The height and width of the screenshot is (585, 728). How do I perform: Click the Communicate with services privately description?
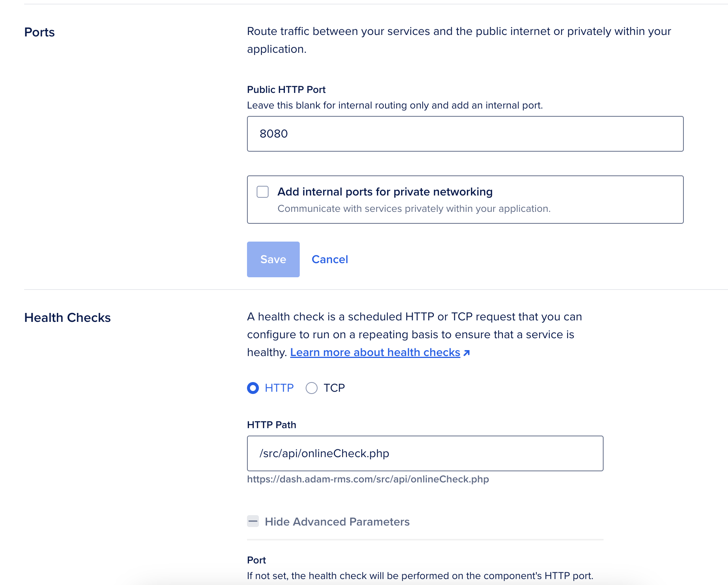click(414, 209)
